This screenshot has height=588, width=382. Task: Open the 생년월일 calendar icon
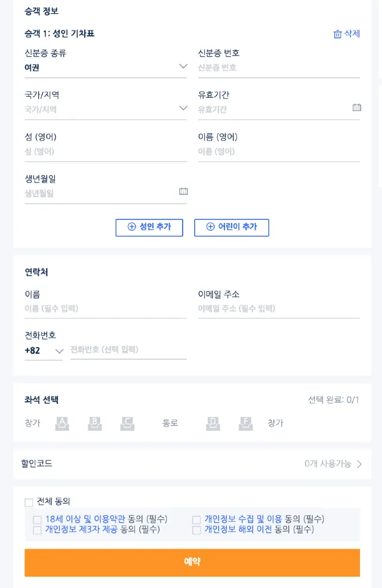click(x=183, y=191)
